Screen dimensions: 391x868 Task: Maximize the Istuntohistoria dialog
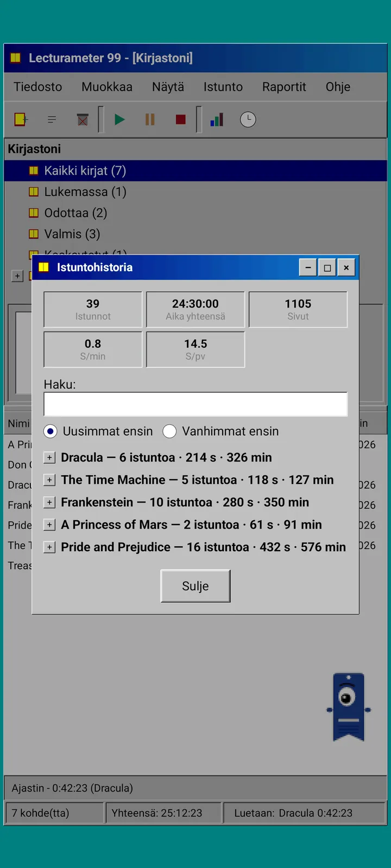[327, 267]
